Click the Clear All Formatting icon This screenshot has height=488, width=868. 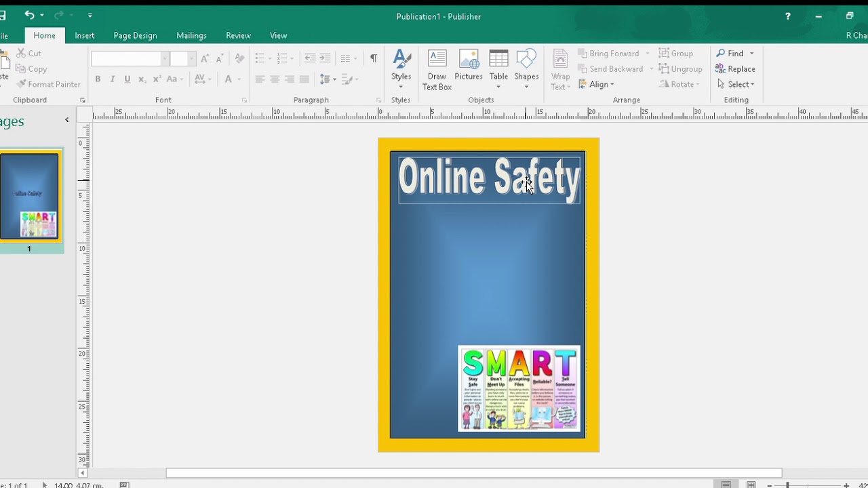pos(239,59)
